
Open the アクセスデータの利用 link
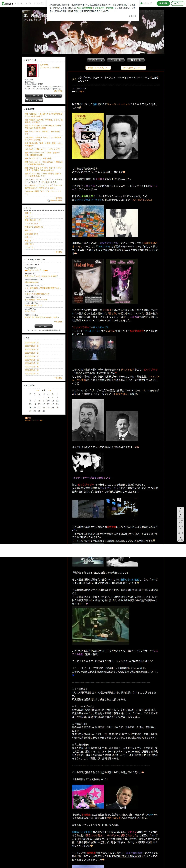[x=104, y=8]
